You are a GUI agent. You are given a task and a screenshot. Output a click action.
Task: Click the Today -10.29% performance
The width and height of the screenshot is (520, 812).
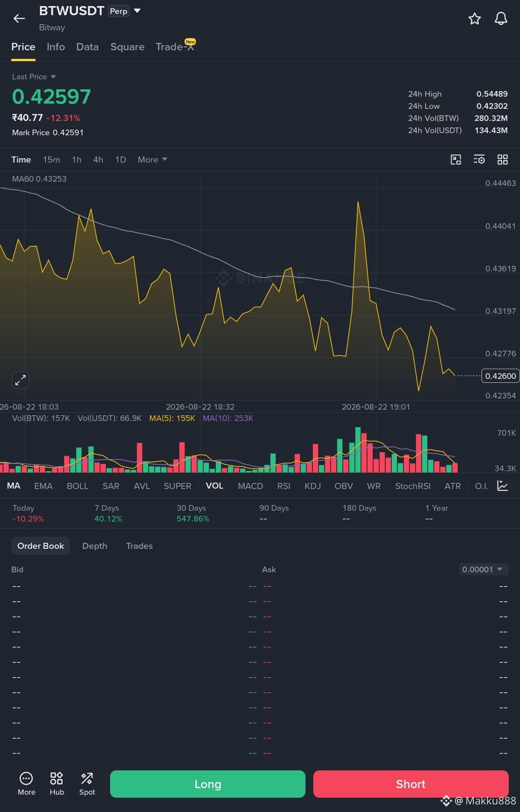coord(28,513)
